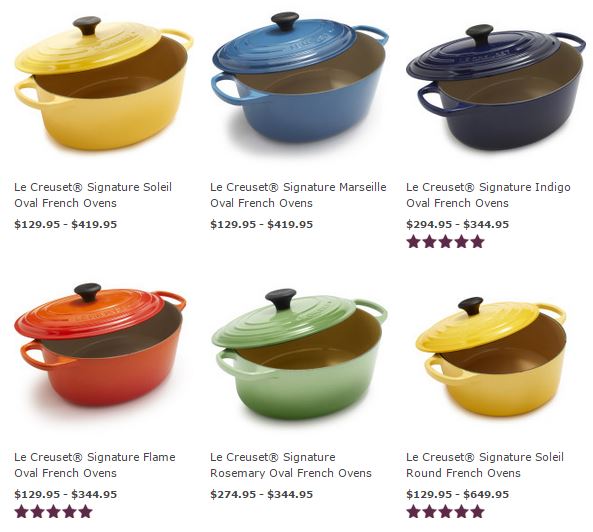The height and width of the screenshot is (532, 593).
Task: Open the dark Indigo oval oven image
Action: (496, 87)
